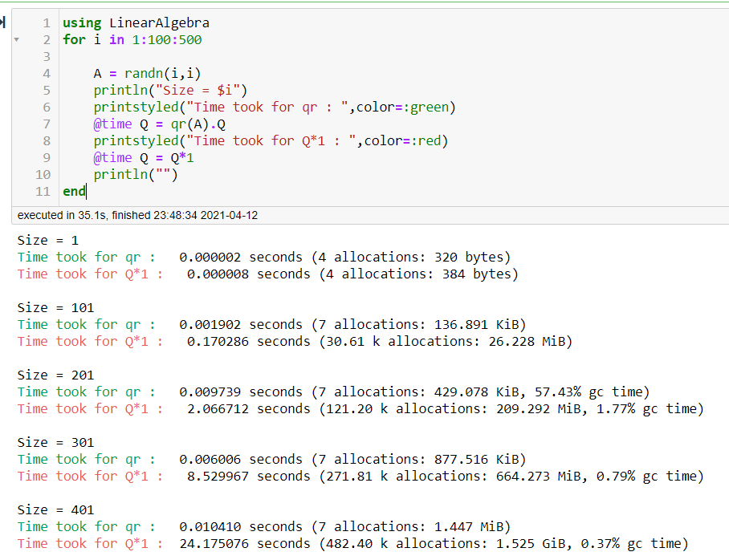Screen dimensions: 729x560
Task: Click line number 11 in gutter
Action: click(43, 192)
